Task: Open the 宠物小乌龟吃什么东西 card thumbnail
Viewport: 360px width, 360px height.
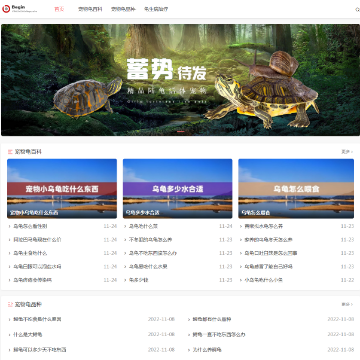Action: [62, 189]
